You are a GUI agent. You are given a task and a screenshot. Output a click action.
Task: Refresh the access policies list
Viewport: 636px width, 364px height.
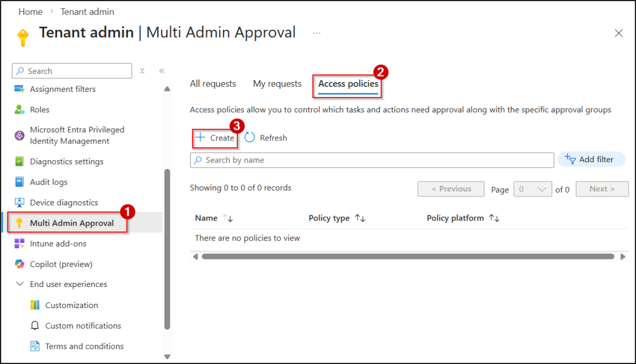tap(266, 137)
